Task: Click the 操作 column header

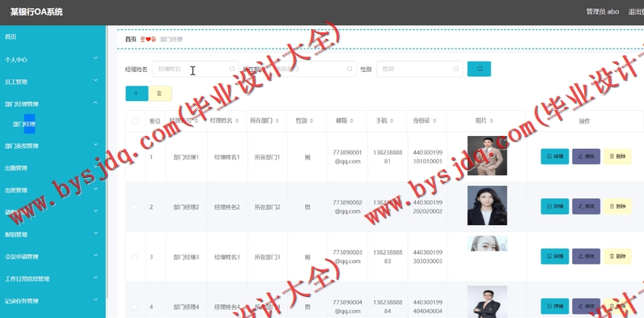Action: tap(584, 121)
